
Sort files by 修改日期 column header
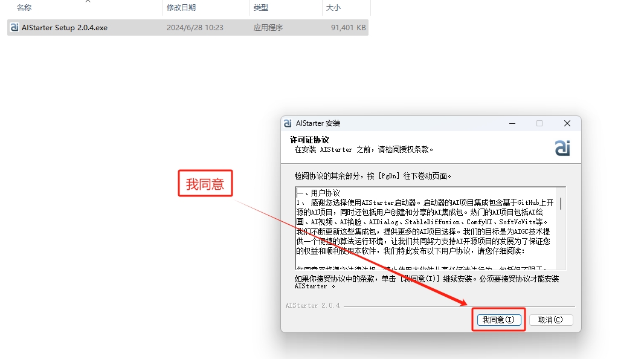click(181, 7)
